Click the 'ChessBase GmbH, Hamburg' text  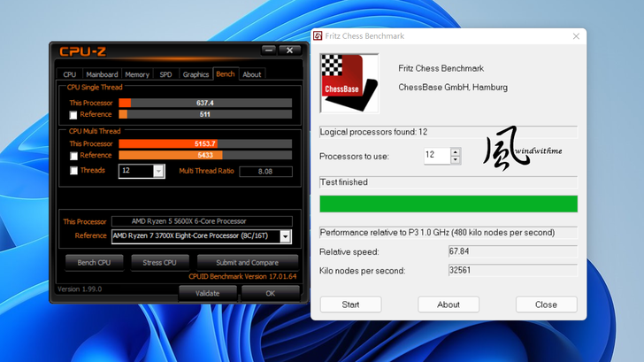coord(453,87)
